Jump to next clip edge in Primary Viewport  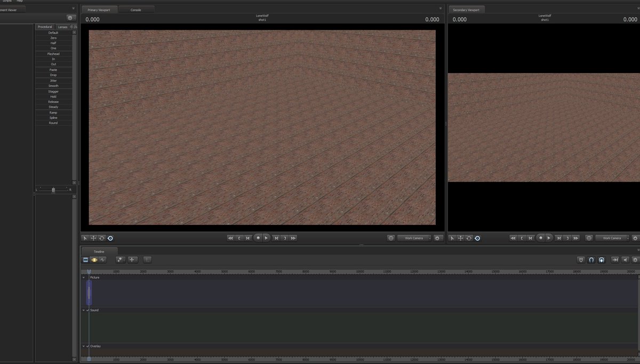pos(285,238)
